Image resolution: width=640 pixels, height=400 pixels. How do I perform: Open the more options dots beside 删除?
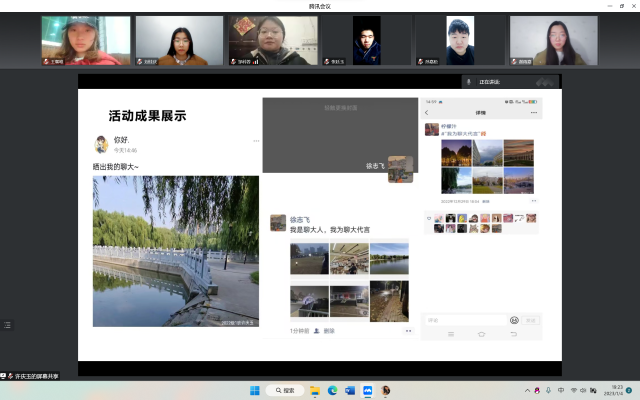pyautogui.click(x=408, y=331)
